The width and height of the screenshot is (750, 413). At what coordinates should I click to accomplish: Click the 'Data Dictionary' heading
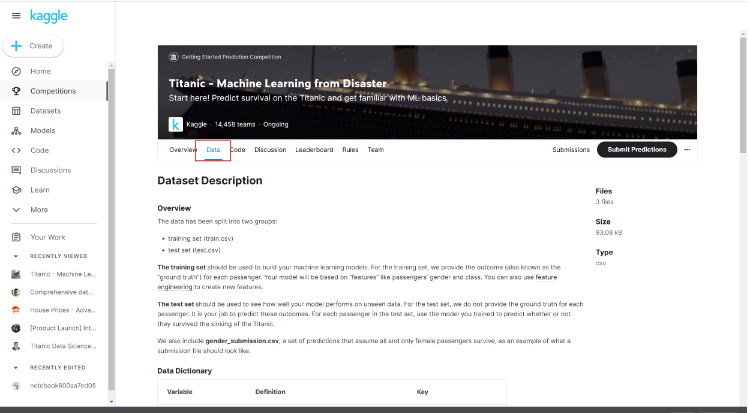(185, 371)
